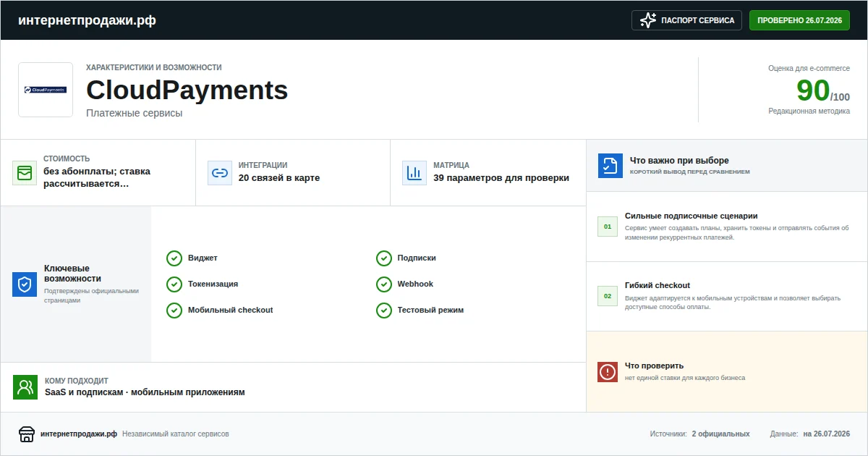Click the 'на 26.07.2026' data date
Image resolution: width=868 pixels, height=456 pixels.
tap(827, 434)
